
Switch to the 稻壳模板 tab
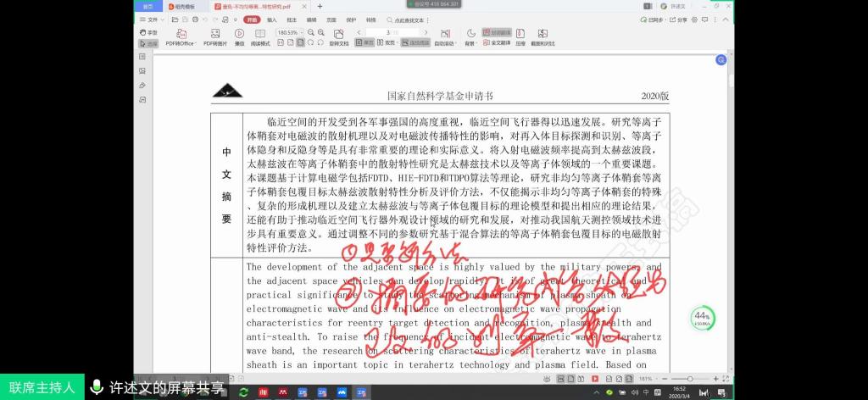click(x=182, y=5)
